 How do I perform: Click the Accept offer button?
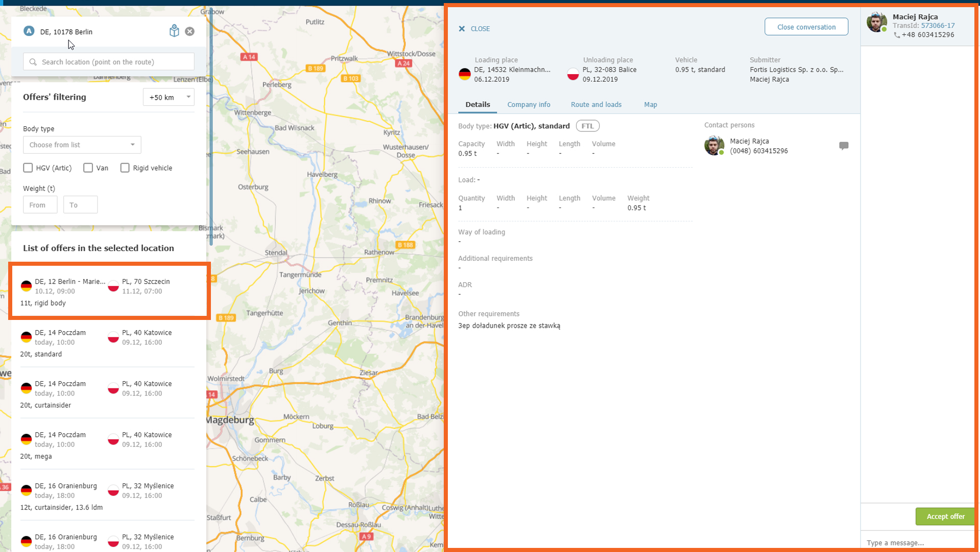[945, 517]
